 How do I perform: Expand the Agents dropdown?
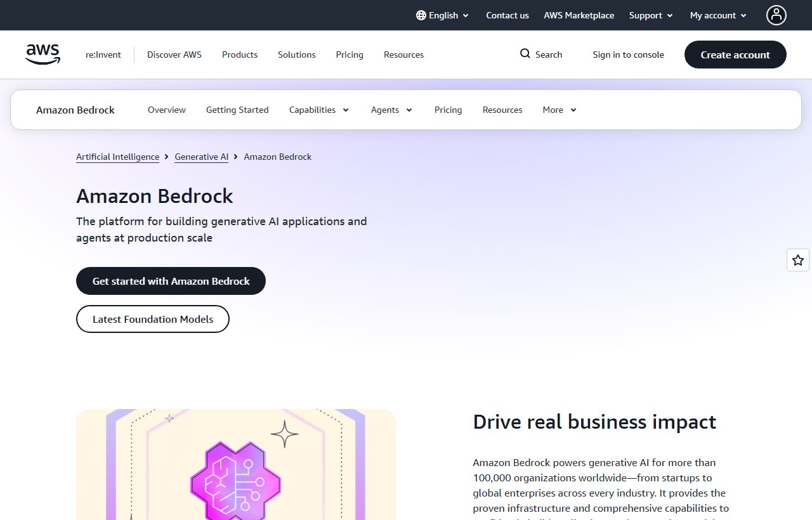point(391,110)
